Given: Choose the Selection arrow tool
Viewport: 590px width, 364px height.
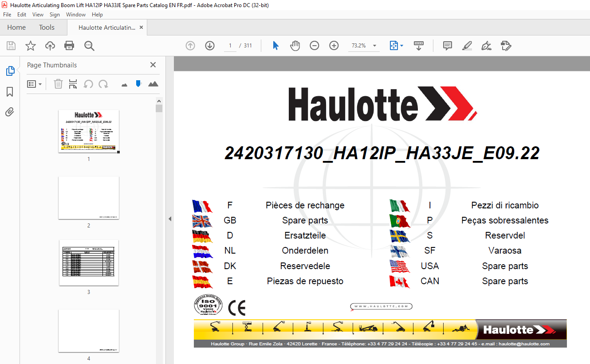Looking at the screenshot, I should pos(275,46).
